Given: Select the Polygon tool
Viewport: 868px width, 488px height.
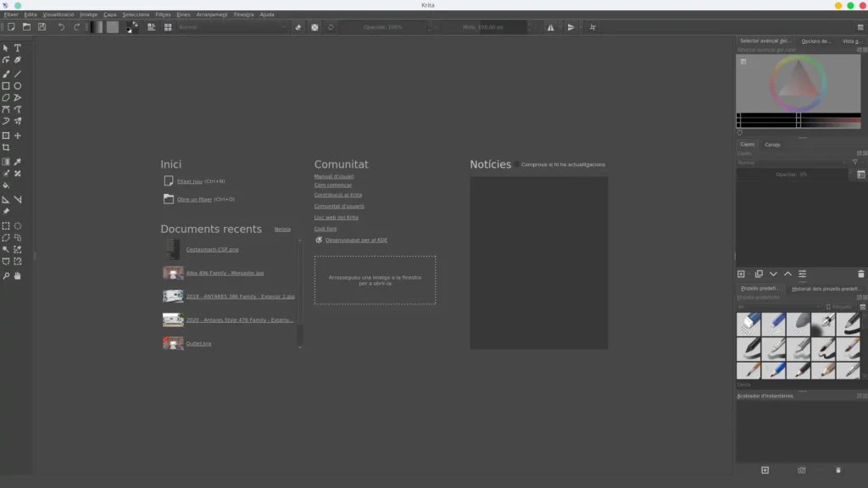Looking at the screenshot, I should [6, 97].
